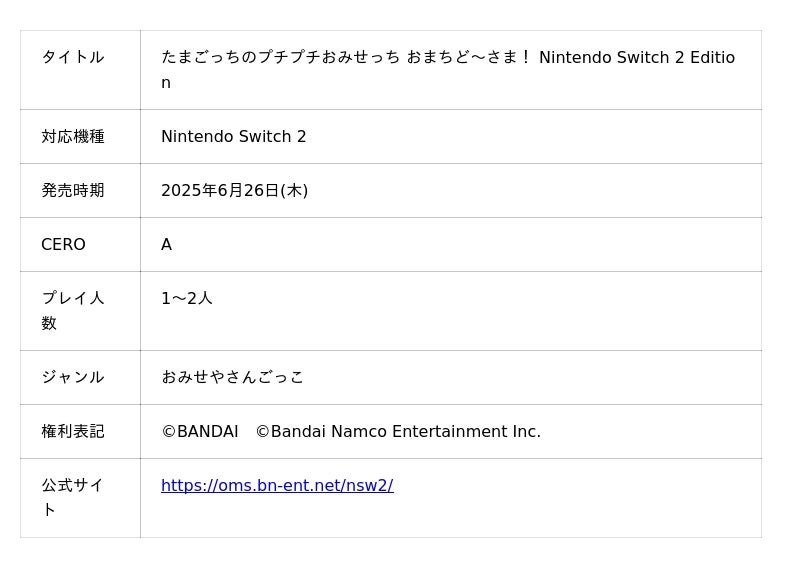Click the タイトル row header cell
800x568 pixels.
pos(73,58)
